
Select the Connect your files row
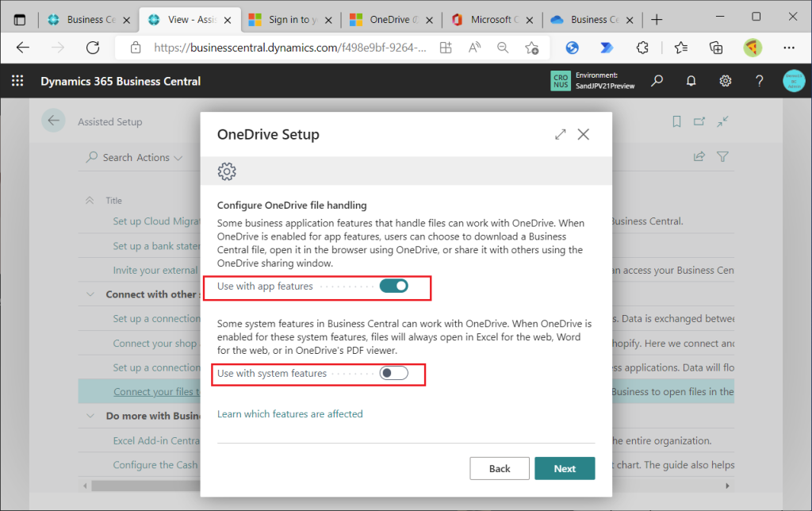(x=406, y=392)
